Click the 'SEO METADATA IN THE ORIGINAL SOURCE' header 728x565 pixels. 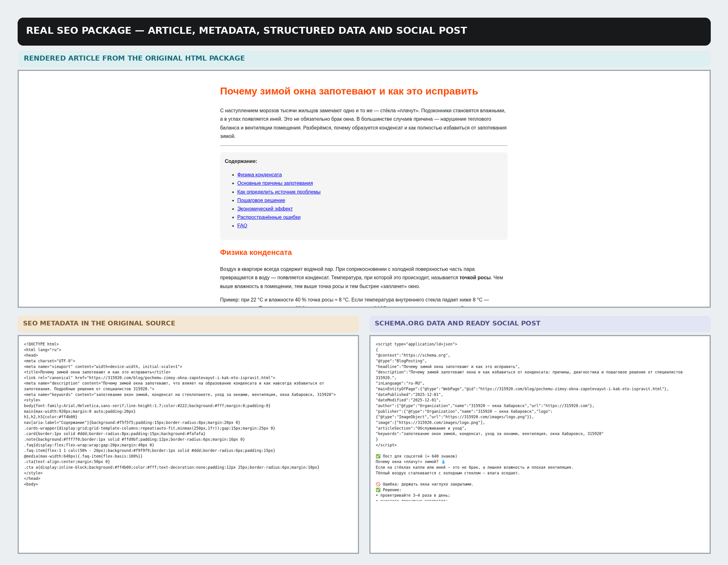pos(99,323)
